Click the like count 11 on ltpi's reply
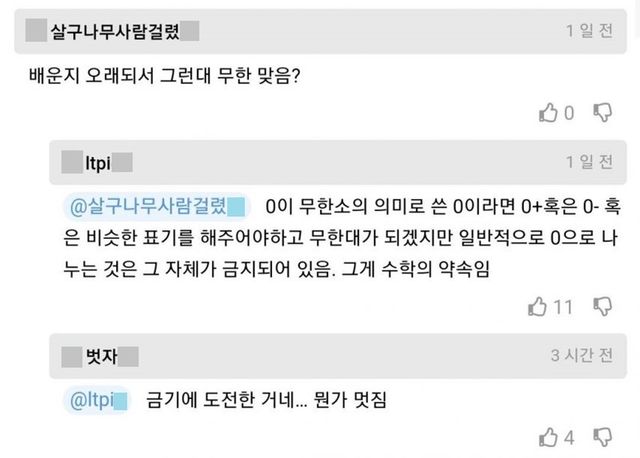 click(x=563, y=307)
